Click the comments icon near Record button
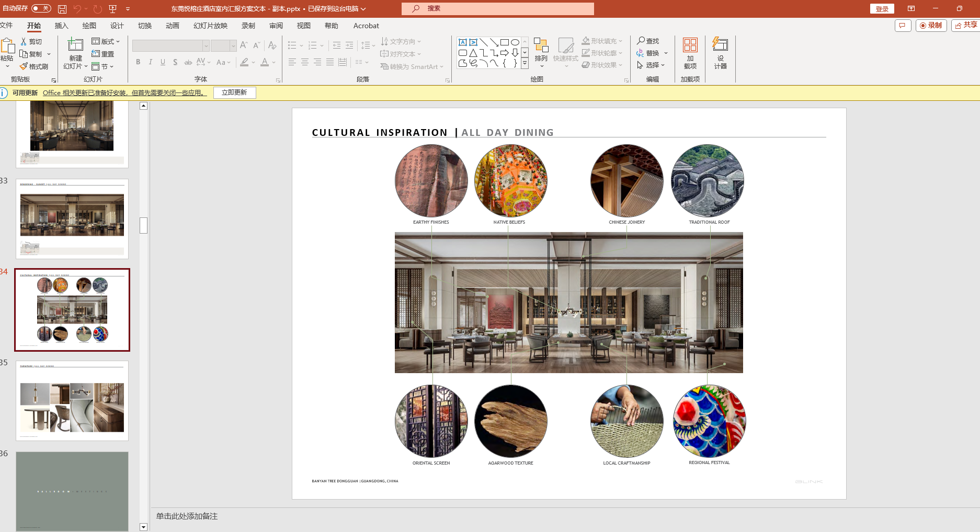 coord(903,25)
